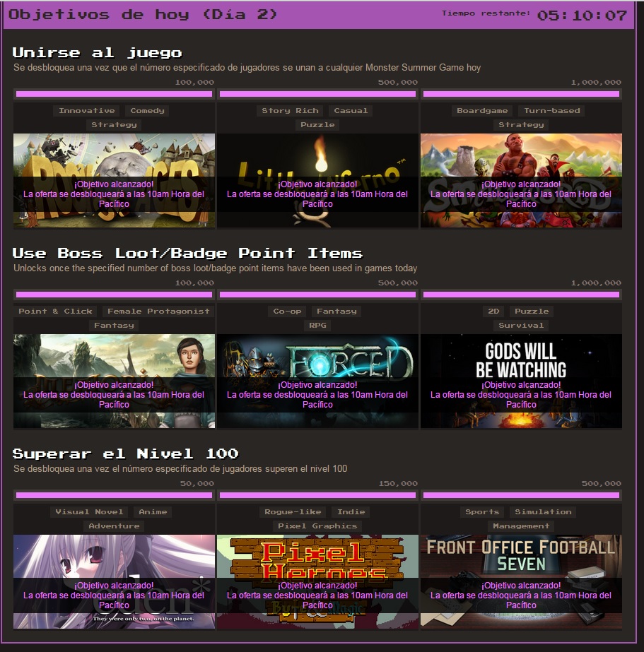Select the Rogue-like tag
644x652 pixels.
(293, 512)
